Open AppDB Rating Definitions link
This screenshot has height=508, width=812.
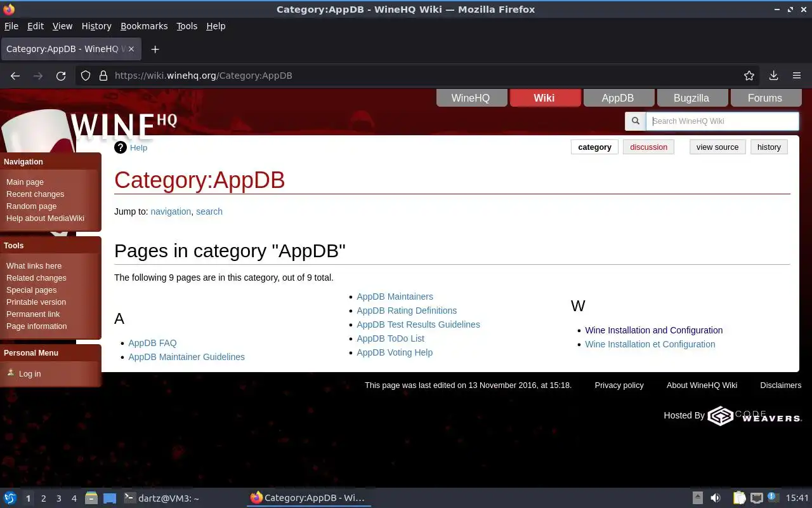[x=407, y=311]
